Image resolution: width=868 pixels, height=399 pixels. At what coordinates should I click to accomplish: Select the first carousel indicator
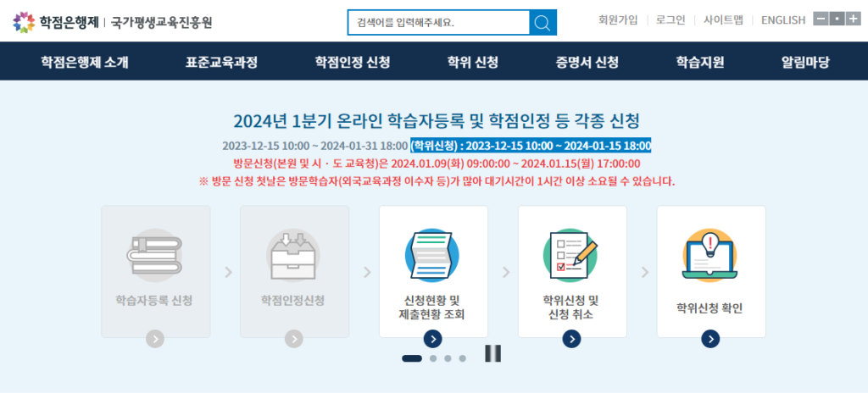coord(412,358)
